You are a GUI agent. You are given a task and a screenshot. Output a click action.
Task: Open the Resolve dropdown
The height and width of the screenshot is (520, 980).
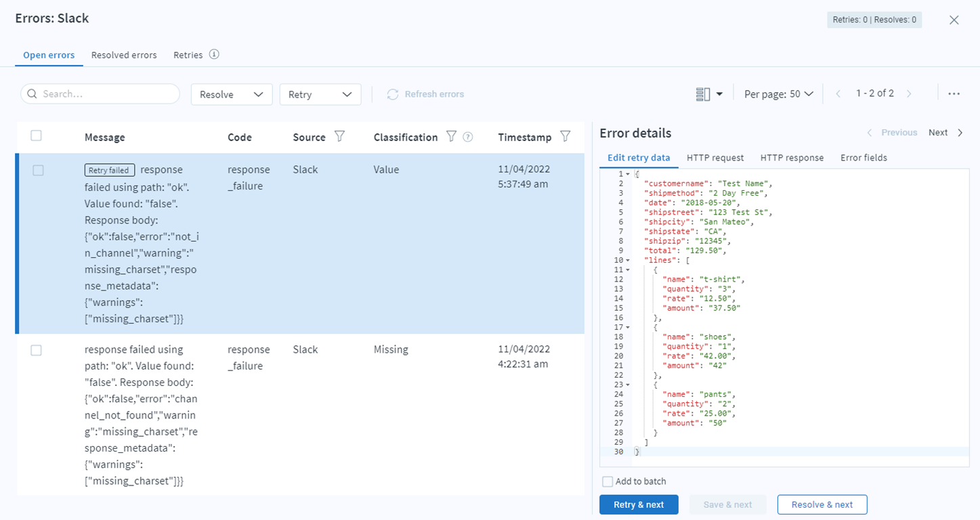pos(232,94)
